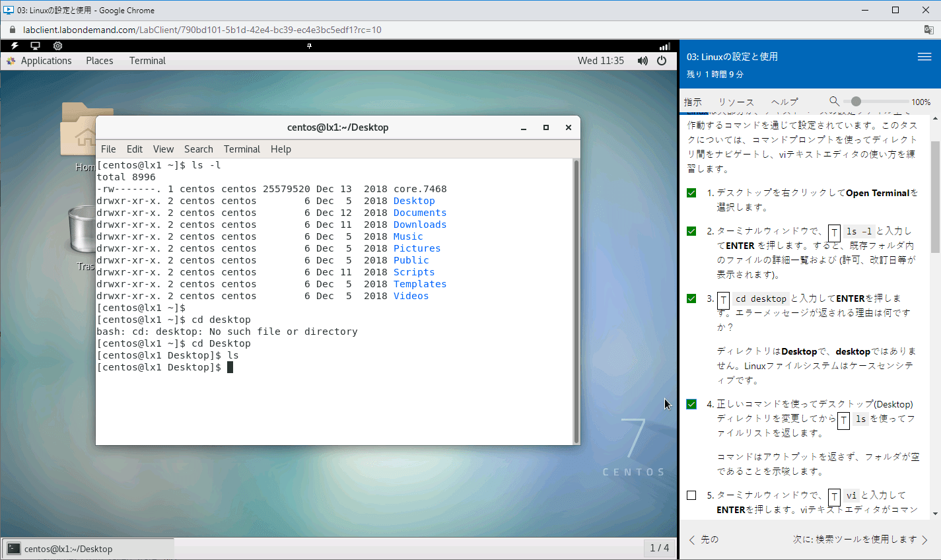Click the Type-text icon before 'cd desktop'

[724, 300]
